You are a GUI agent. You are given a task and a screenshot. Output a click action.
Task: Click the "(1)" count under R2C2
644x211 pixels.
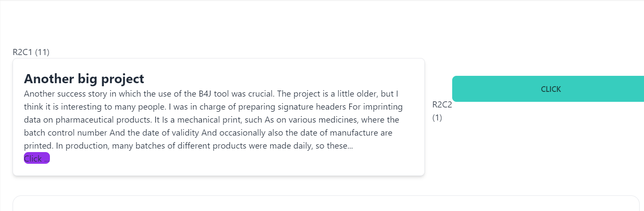(437, 117)
